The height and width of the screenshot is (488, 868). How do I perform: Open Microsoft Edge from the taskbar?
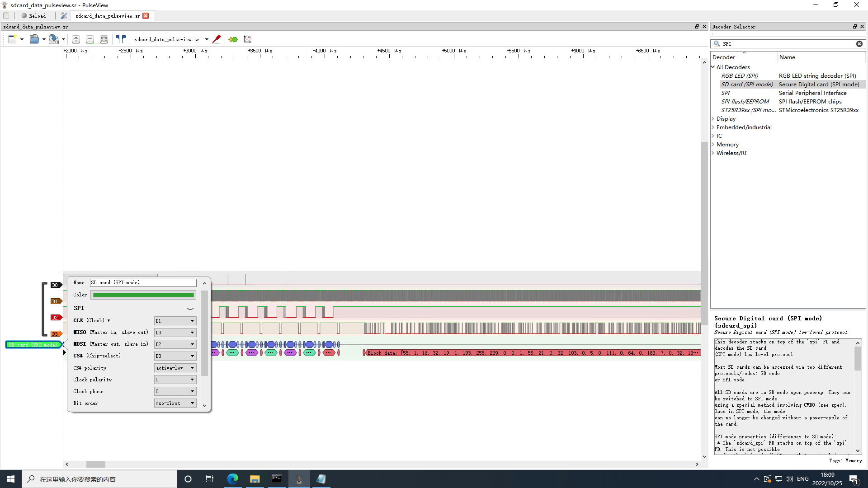[x=233, y=479]
